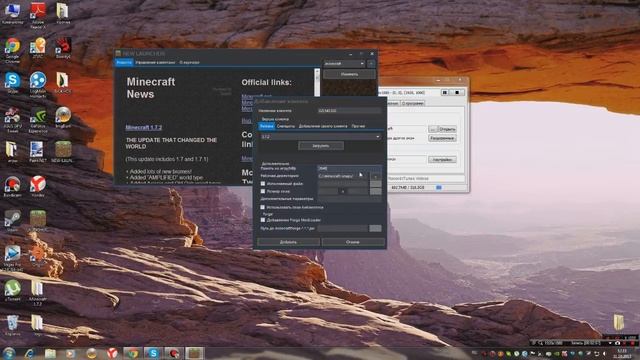Image resolution: width=640 pixels, height=360 pixels.
Task: Switch to Minecraft launcher taskbar button
Action: tap(194, 353)
